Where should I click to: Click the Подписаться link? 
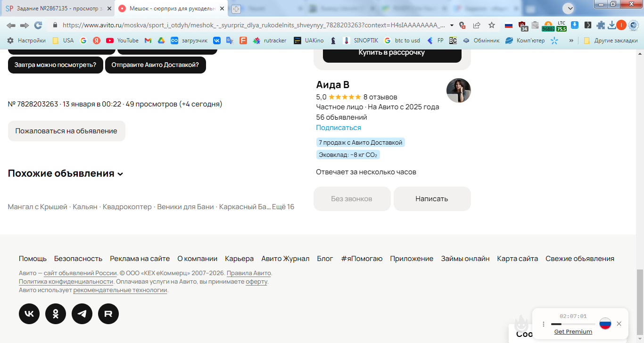(339, 128)
